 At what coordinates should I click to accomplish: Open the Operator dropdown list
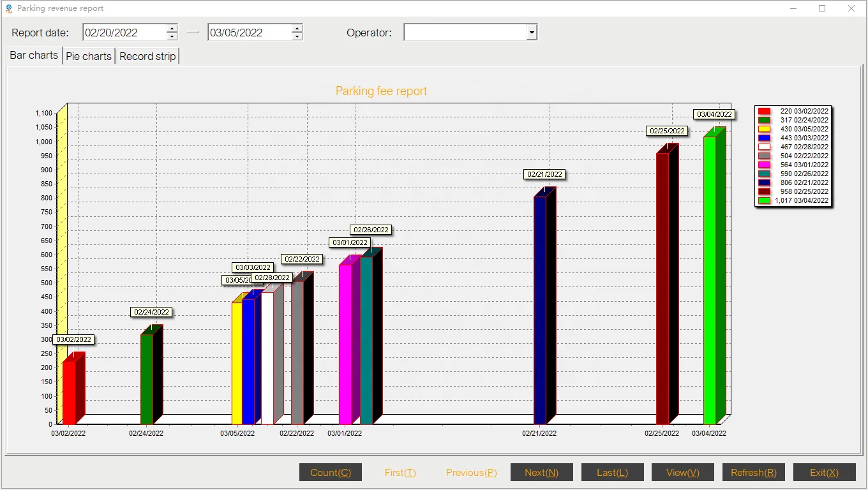tap(532, 33)
